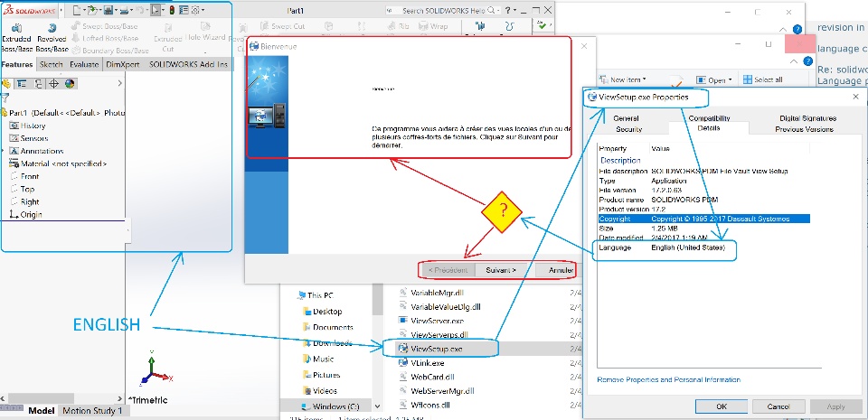The width and height of the screenshot is (868, 420).
Task: Click OK in ViewSetup.exe Properties
Action: (721, 406)
